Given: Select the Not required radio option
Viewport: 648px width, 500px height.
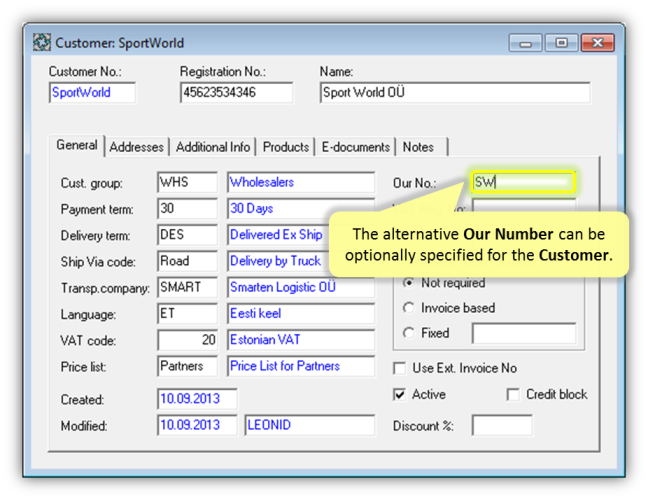Looking at the screenshot, I should click(409, 283).
